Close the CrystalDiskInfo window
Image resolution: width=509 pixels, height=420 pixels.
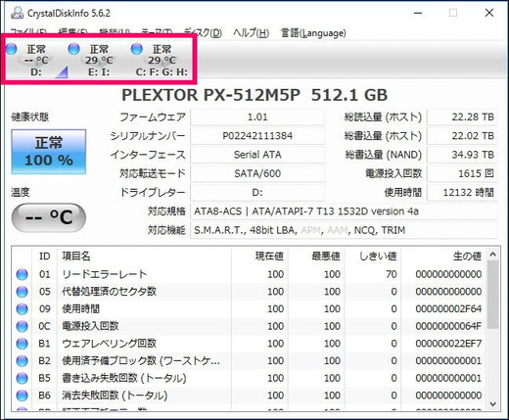pyautogui.click(x=489, y=13)
